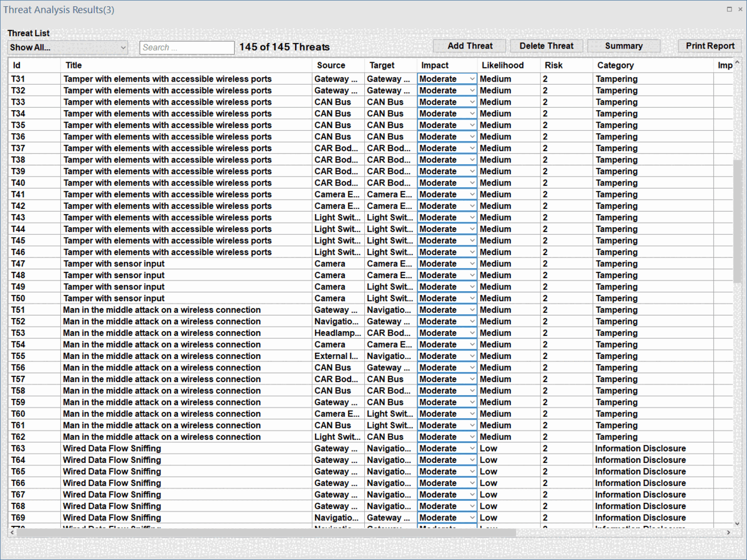The width and height of the screenshot is (747, 560).
Task: Click the horizontal scrollbar left arrow
Action: (12, 533)
